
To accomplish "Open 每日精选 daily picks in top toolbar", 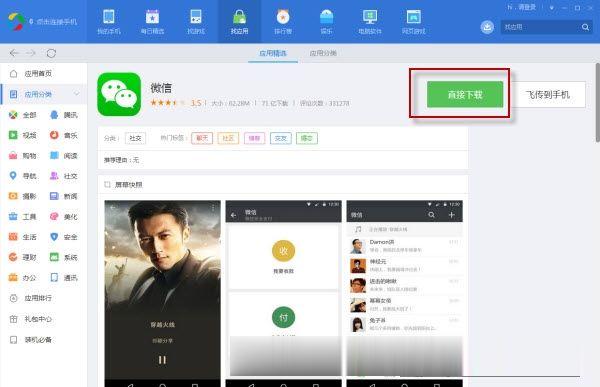I will point(152,22).
